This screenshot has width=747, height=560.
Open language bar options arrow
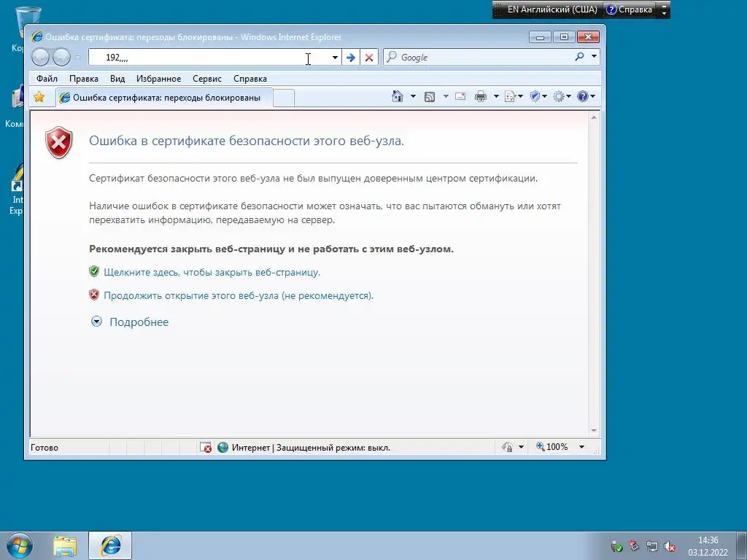tap(664, 13)
